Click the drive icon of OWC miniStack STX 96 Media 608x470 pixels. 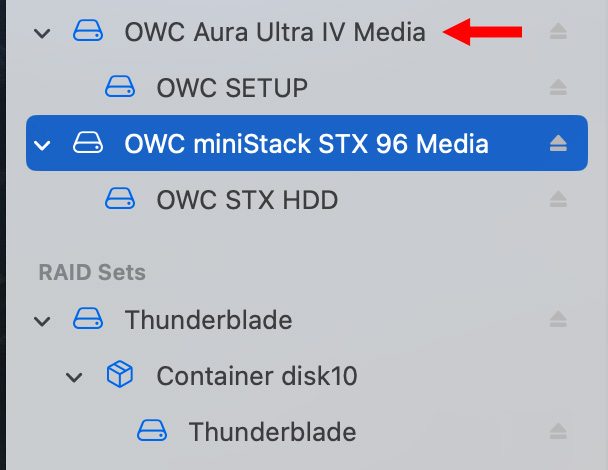[88, 145]
